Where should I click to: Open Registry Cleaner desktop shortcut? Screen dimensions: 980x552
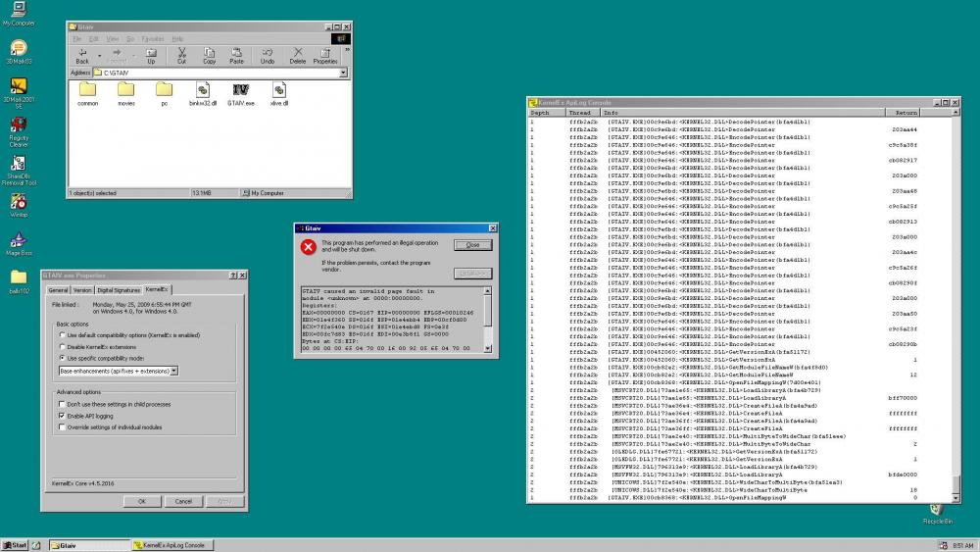click(x=19, y=132)
